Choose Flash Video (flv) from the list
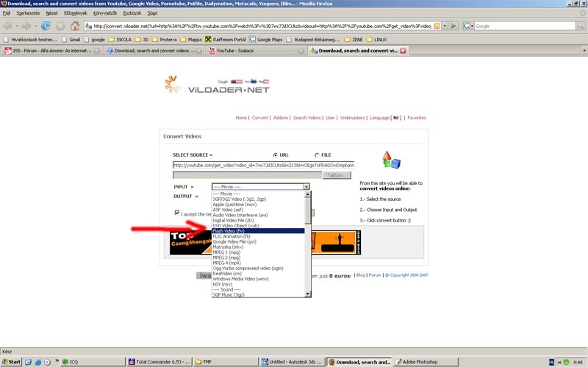Image resolution: width=588 pixels, height=368 pixels. coord(258,231)
